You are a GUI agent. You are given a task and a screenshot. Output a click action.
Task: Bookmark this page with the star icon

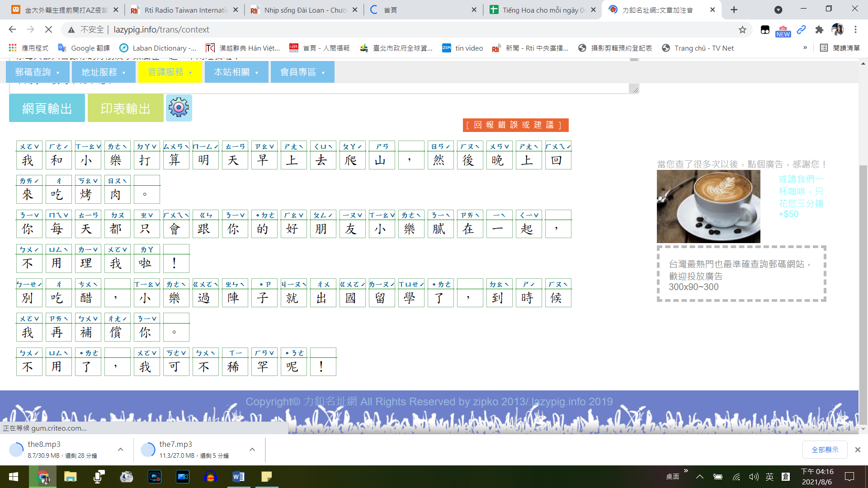pyautogui.click(x=742, y=30)
